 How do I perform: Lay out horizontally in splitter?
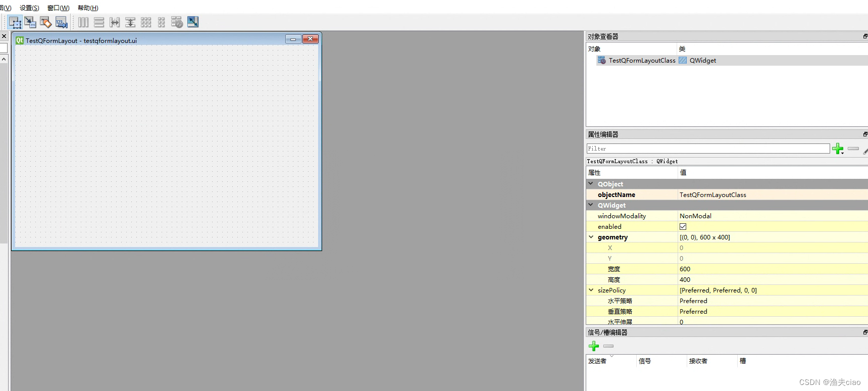click(115, 22)
